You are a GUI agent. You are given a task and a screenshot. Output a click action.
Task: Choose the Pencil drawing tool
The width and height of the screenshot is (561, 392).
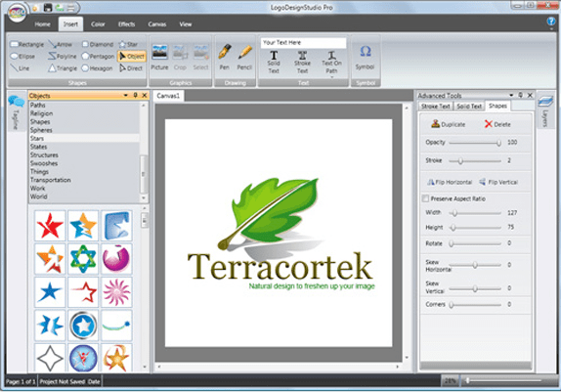pyautogui.click(x=244, y=58)
